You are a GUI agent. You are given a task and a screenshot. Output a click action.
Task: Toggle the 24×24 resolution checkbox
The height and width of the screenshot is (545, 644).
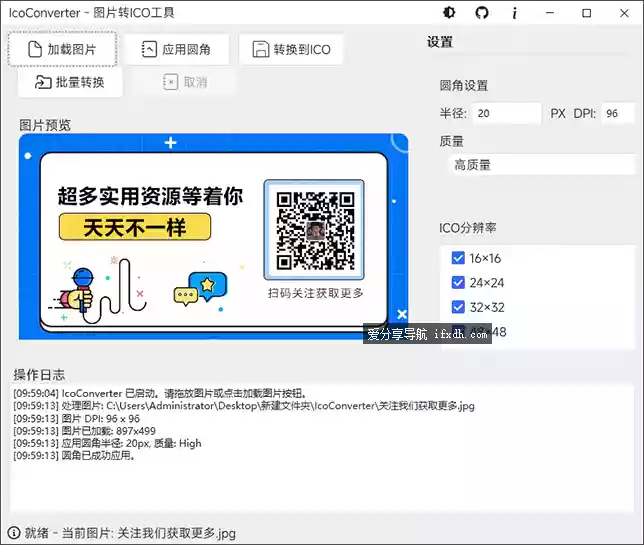point(458,283)
